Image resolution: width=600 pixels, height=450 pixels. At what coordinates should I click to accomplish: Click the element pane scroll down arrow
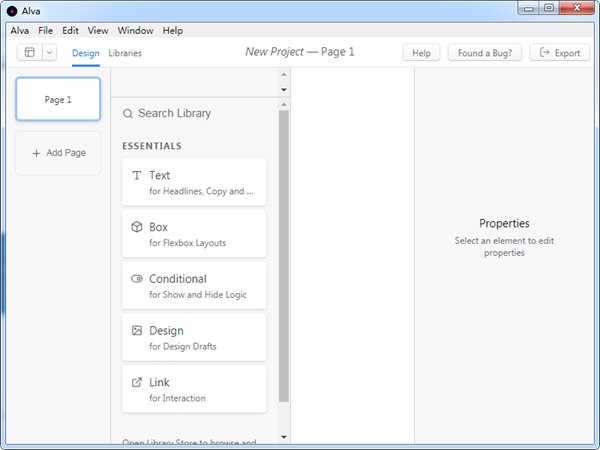click(284, 90)
